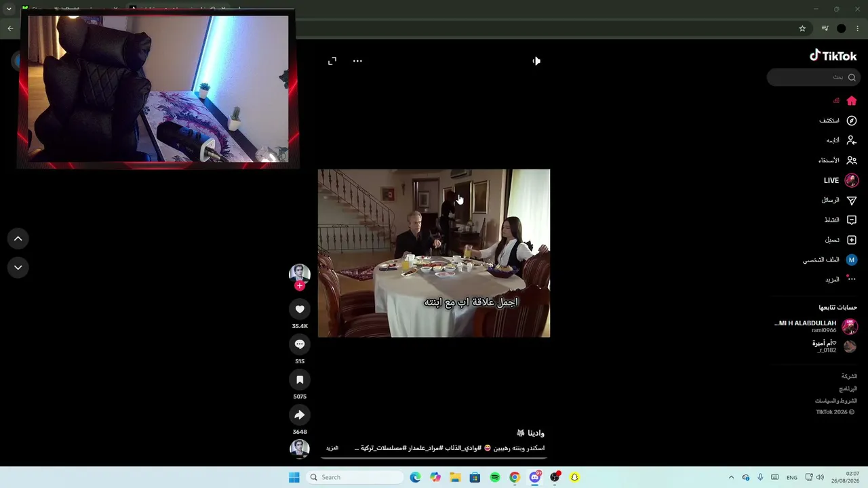This screenshot has width=868, height=488.
Task: Open the three-dots video options menu
Action: 357,61
